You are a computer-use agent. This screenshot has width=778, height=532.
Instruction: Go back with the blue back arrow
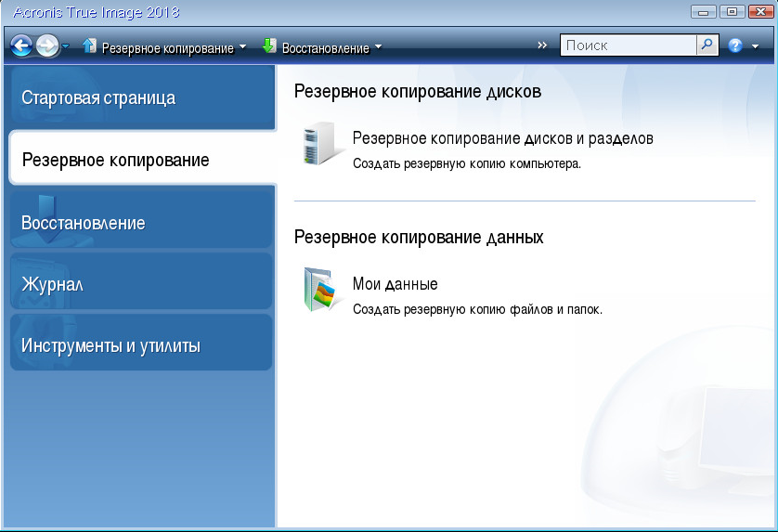[x=21, y=46]
